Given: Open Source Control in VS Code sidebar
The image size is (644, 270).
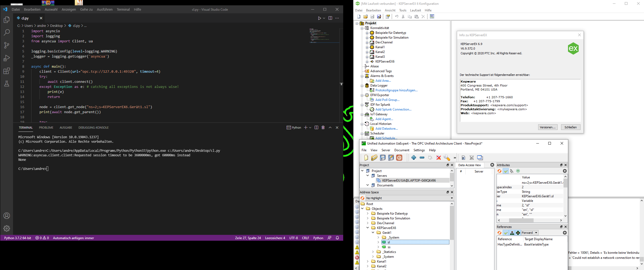Looking at the screenshot, I should 7,45.
